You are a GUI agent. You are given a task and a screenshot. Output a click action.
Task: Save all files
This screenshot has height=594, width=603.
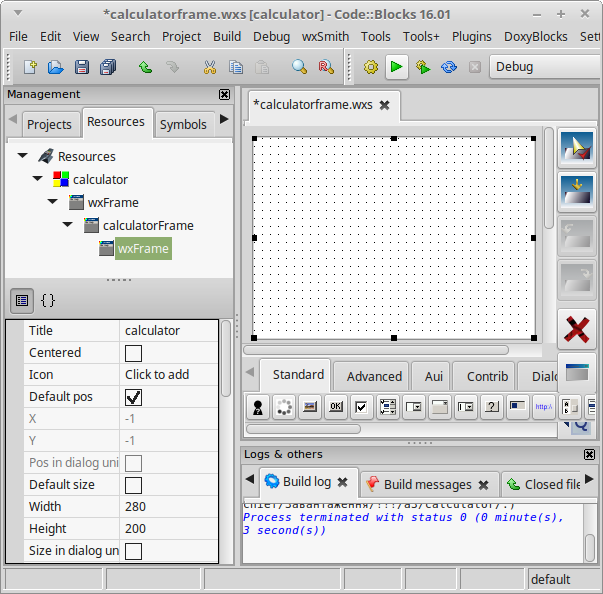click(x=108, y=67)
